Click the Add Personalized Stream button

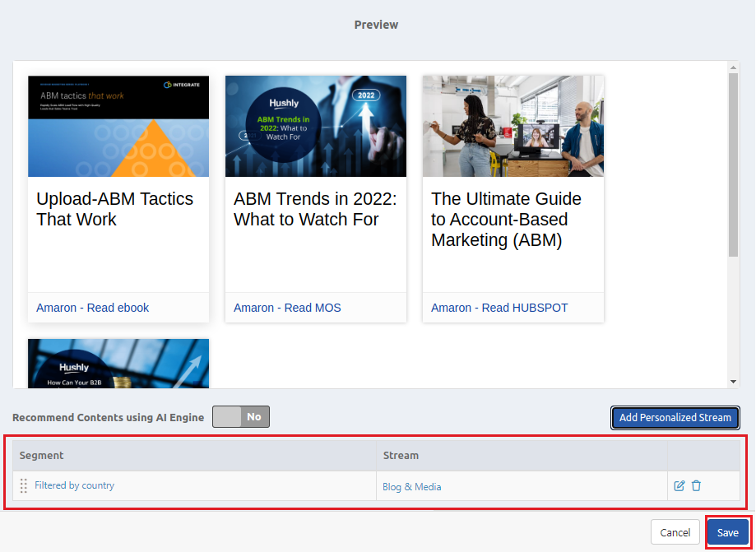(675, 417)
